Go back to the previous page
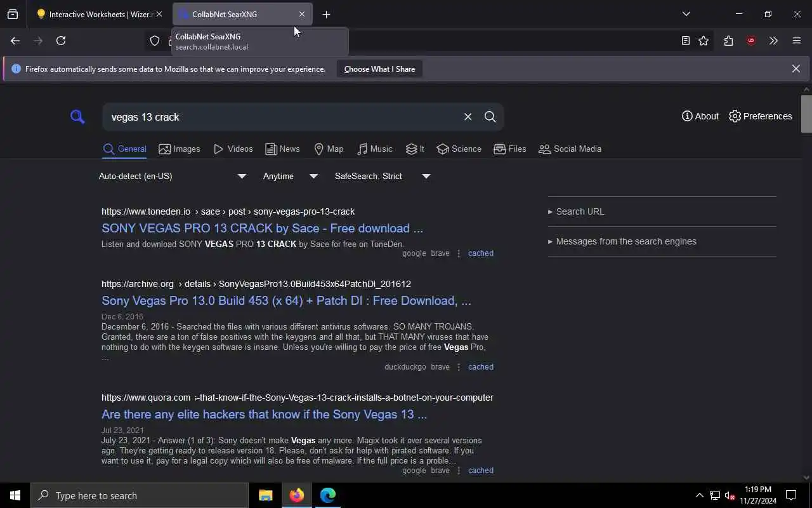 point(15,41)
